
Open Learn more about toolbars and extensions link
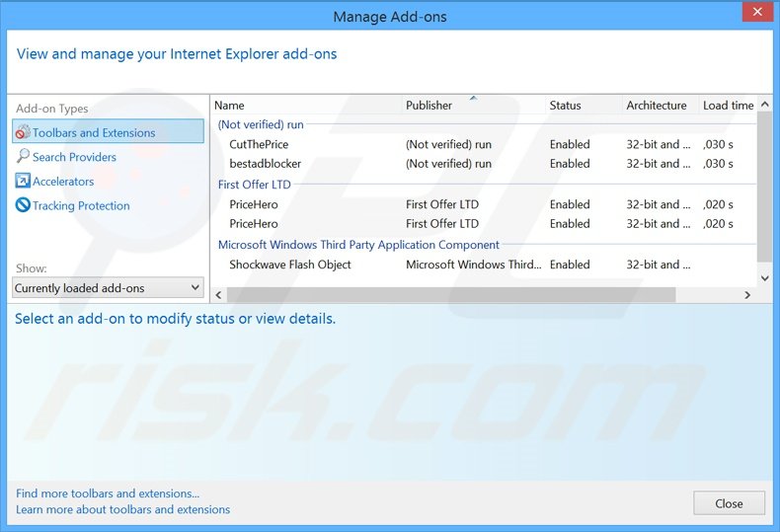(x=122, y=509)
